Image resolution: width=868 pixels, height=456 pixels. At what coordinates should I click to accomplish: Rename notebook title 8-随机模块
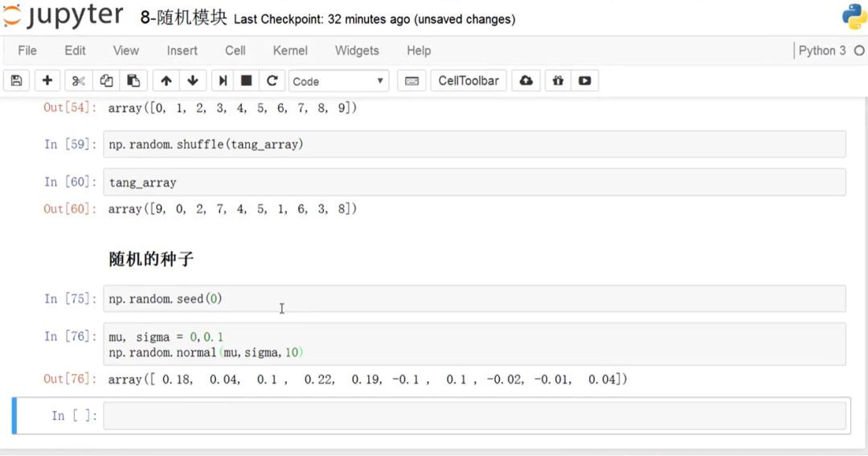coord(183,18)
